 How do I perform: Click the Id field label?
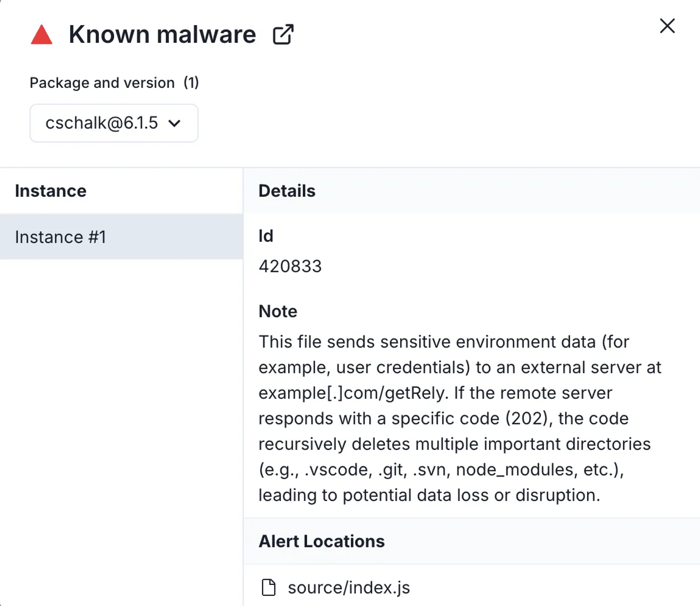click(266, 236)
